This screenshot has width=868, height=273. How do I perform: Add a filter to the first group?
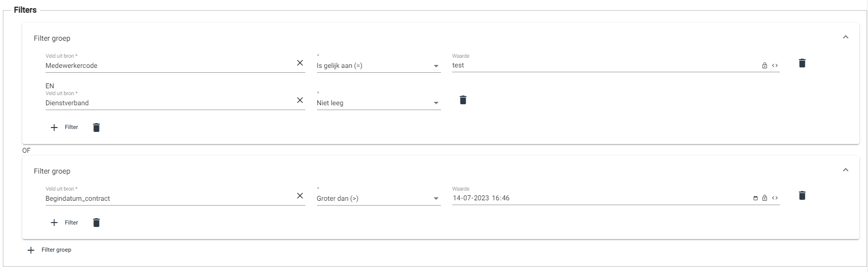[x=64, y=128]
